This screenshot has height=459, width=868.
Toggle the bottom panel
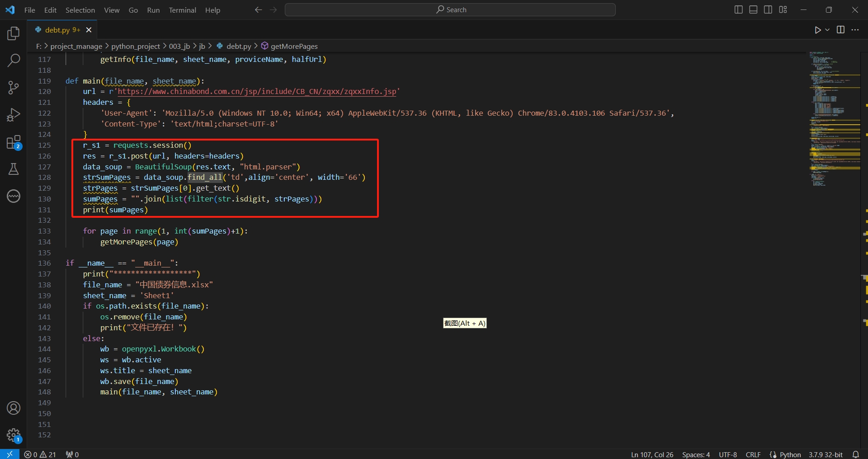(x=753, y=9)
